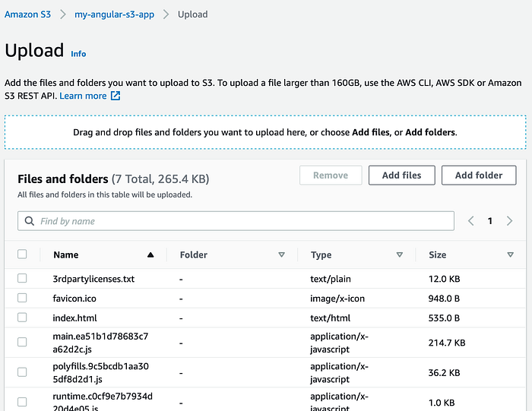
Task: Click the search magnifier icon
Action: (x=30, y=221)
